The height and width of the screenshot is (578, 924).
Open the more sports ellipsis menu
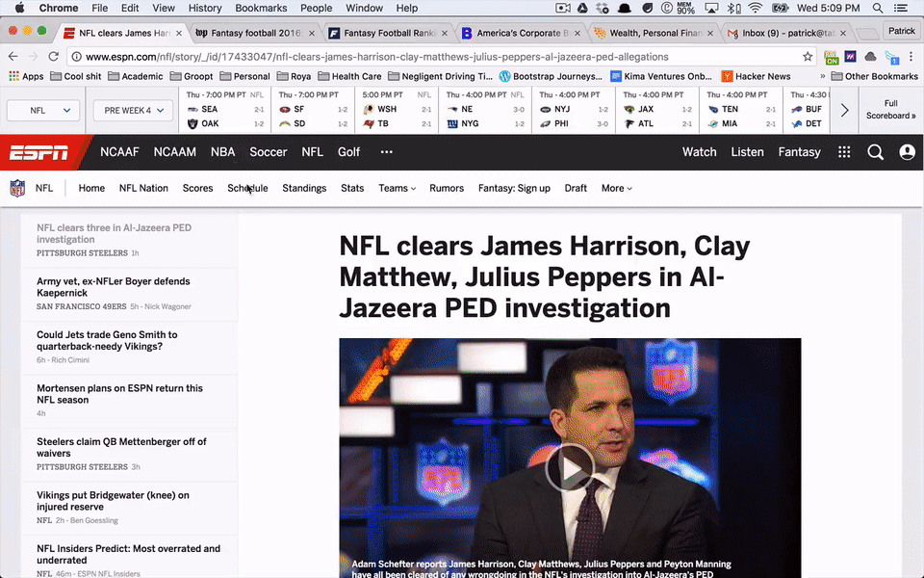point(387,152)
